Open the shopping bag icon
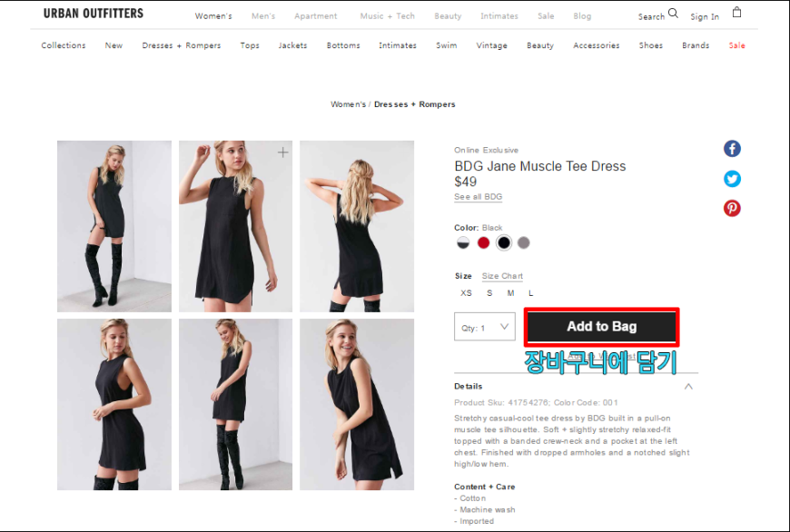Screen dimensions: 790x532 coord(736,12)
